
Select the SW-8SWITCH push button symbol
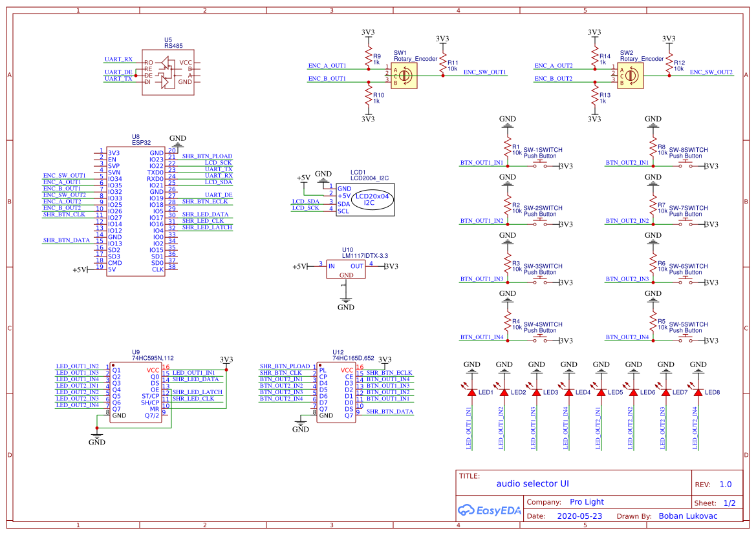point(686,162)
